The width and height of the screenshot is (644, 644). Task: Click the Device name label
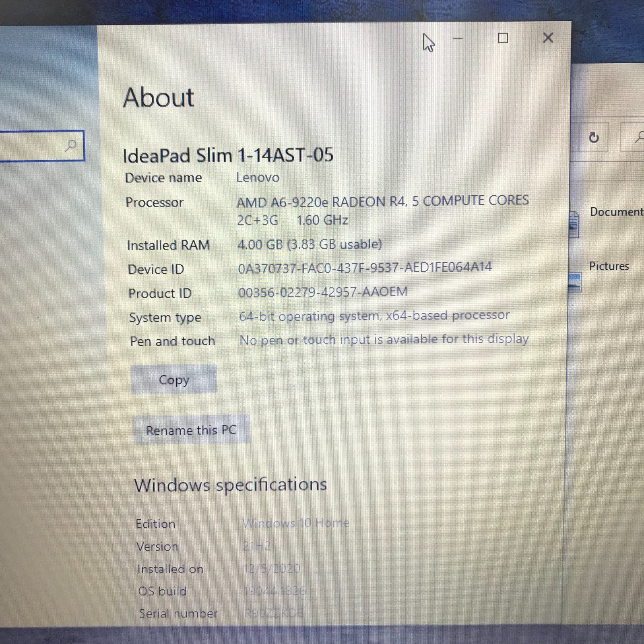click(x=163, y=178)
